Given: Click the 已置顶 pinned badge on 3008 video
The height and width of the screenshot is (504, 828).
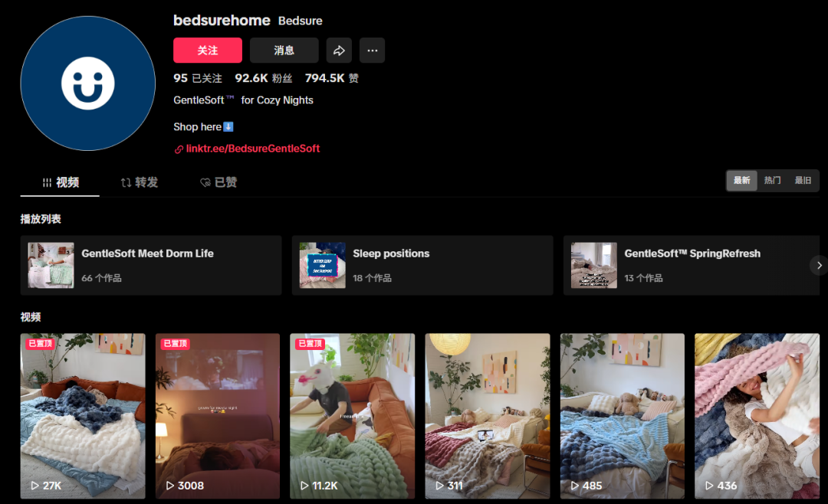Looking at the screenshot, I should (x=176, y=344).
